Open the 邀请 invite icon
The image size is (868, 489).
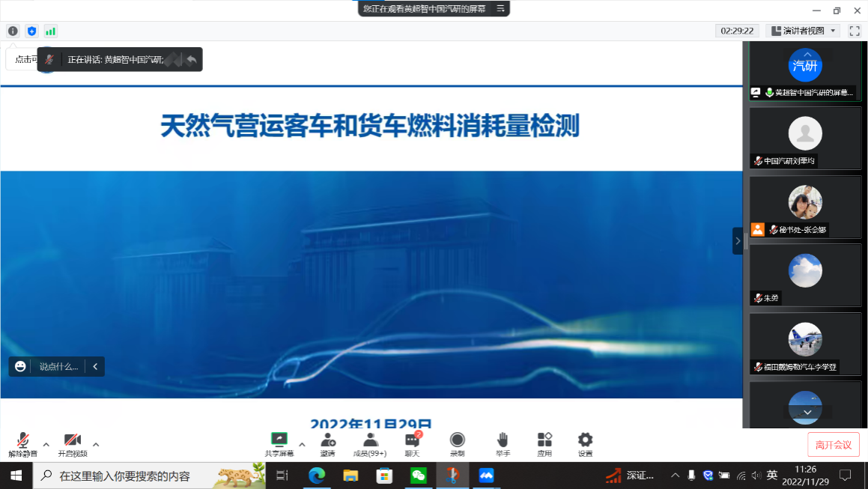(x=327, y=443)
